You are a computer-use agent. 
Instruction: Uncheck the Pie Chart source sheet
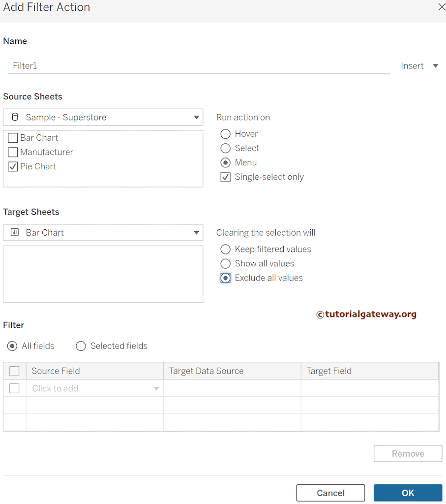pyautogui.click(x=13, y=166)
